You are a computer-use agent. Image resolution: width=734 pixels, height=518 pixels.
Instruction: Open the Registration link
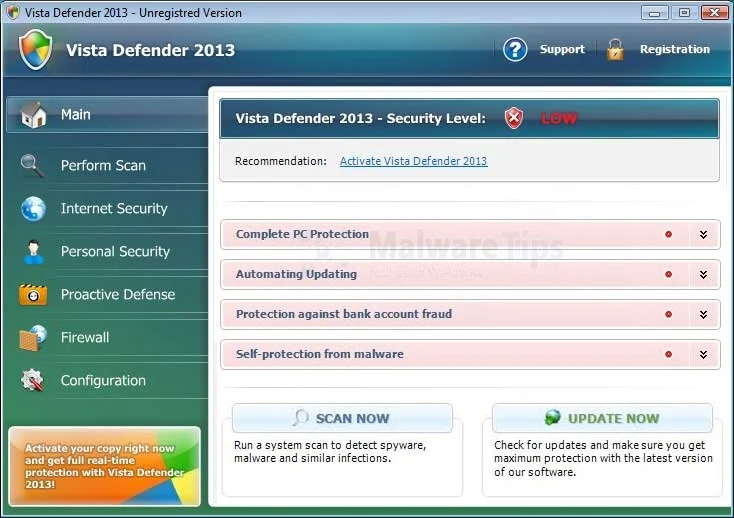(x=675, y=49)
